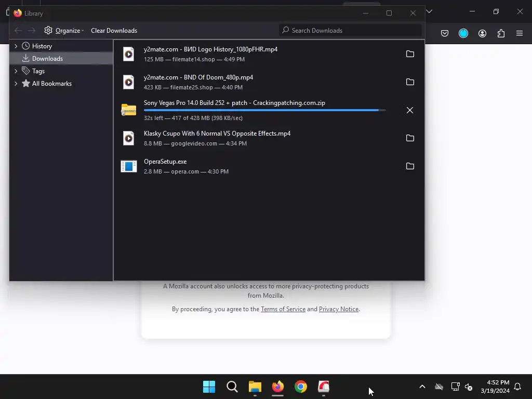Select Downloads in the sidebar
Viewport: 532px width, 399px height.
coord(47,59)
